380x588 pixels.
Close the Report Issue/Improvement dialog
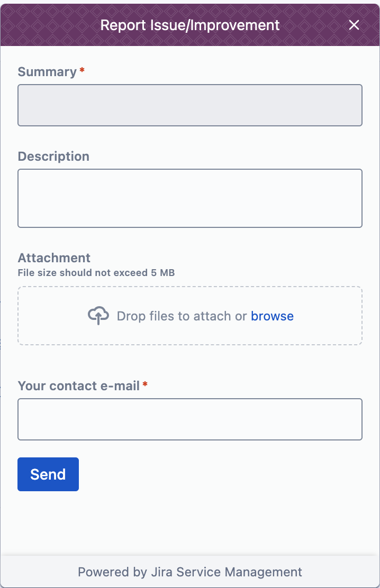[354, 25]
